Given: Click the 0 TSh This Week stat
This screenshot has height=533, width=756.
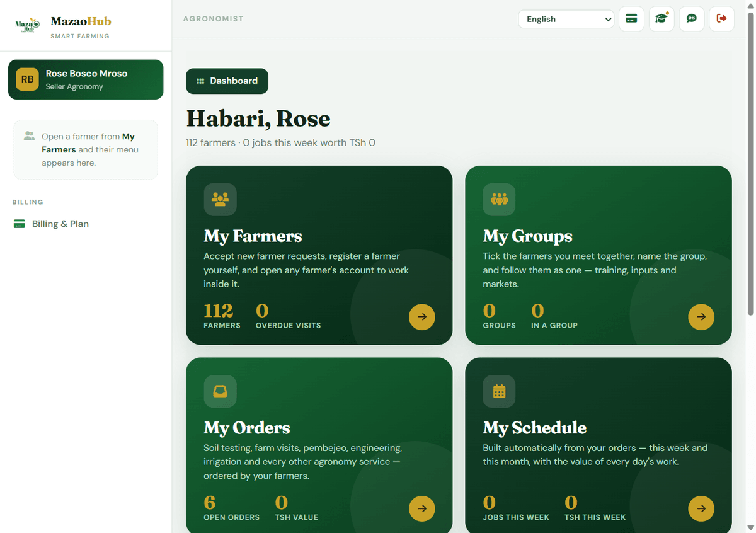Looking at the screenshot, I should (595, 508).
